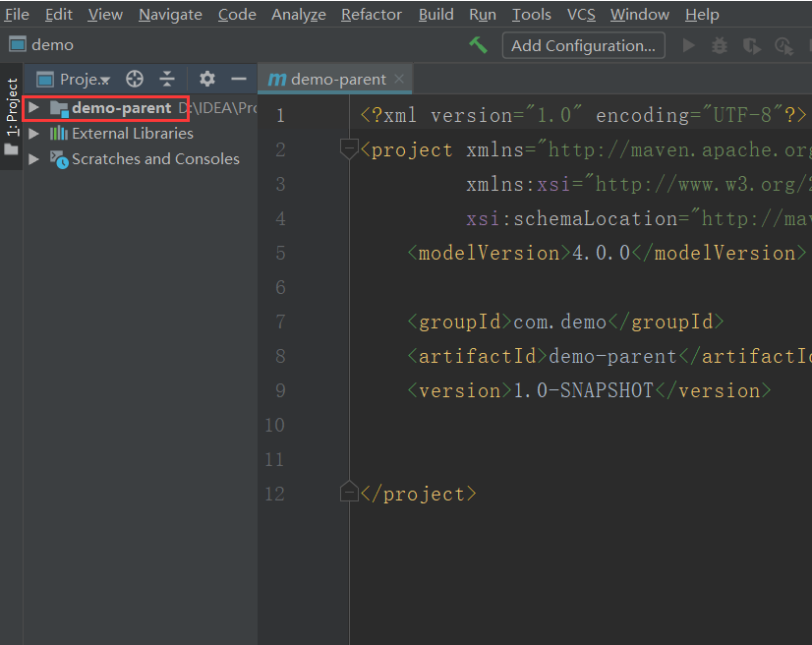Click line number 10 in the gutter
Image resolution: width=812 pixels, height=645 pixels.
click(274, 425)
